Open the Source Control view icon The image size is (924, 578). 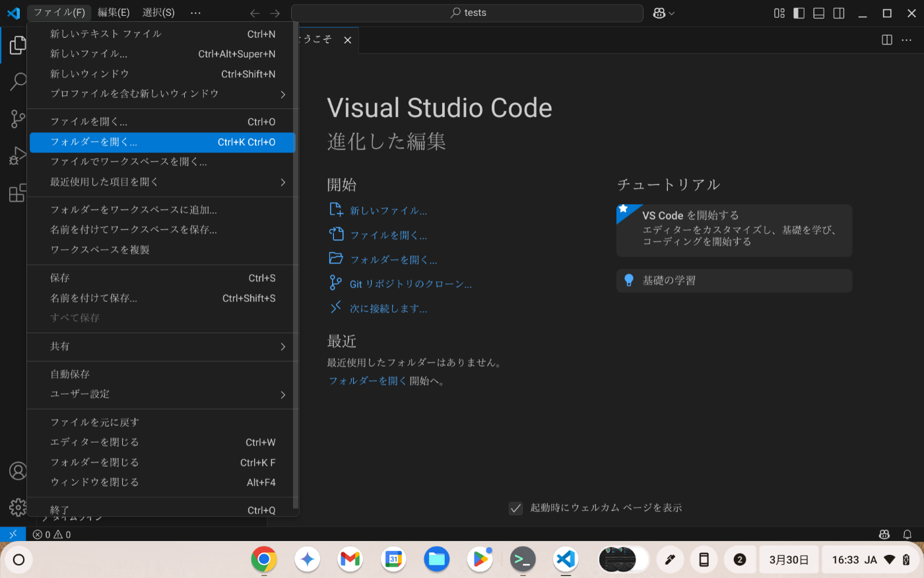click(18, 119)
